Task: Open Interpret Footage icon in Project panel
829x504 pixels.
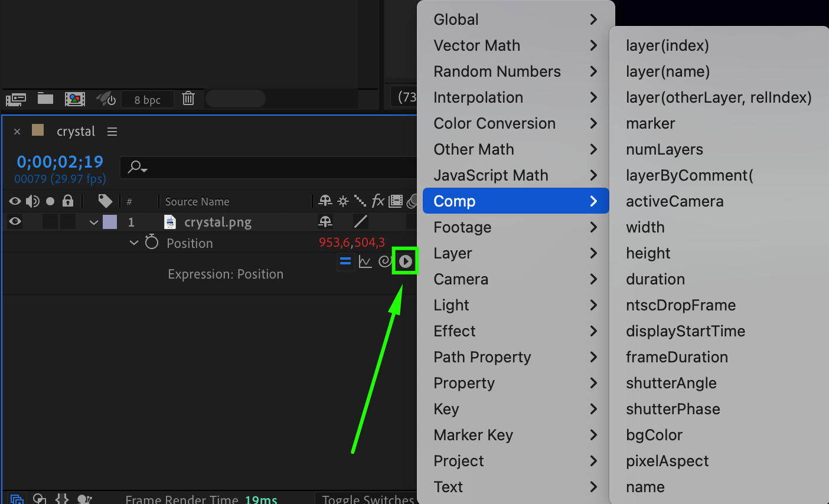Action: click(x=16, y=99)
